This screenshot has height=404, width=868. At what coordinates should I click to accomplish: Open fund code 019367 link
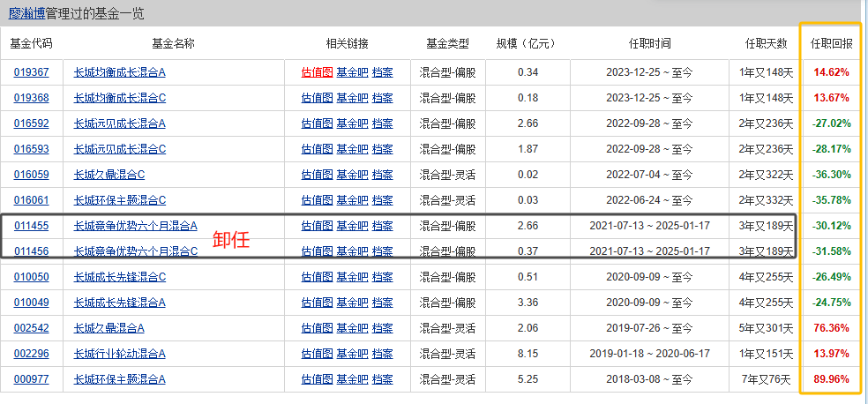tap(32, 72)
